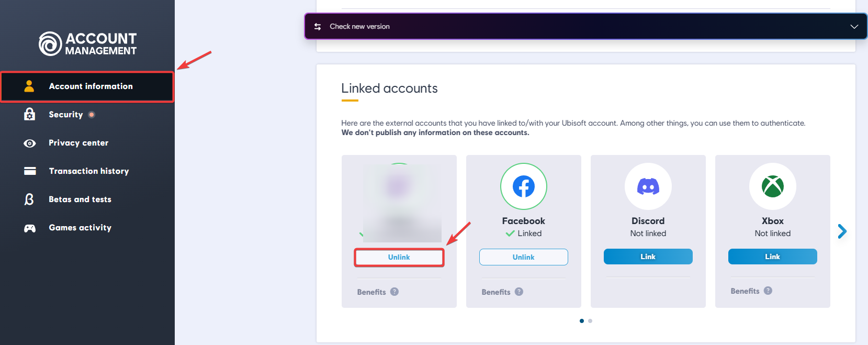This screenshot has width=868, height=345.
Task: Open the Xbox Benefits help icon
Action: coord(768,291)
